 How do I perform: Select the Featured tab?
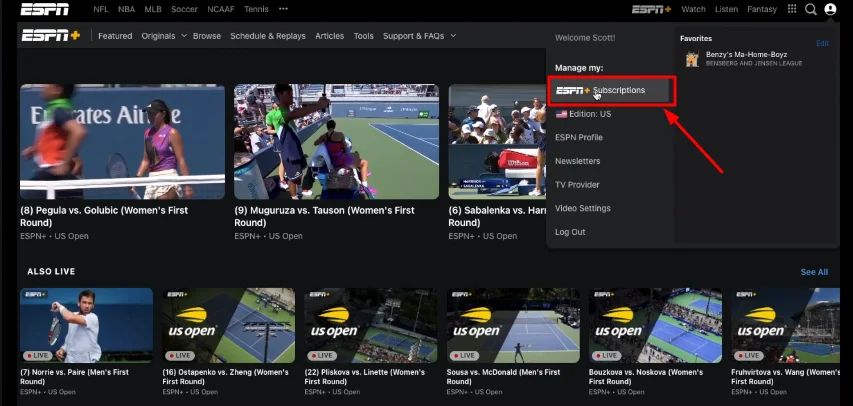tap(115, 36)
